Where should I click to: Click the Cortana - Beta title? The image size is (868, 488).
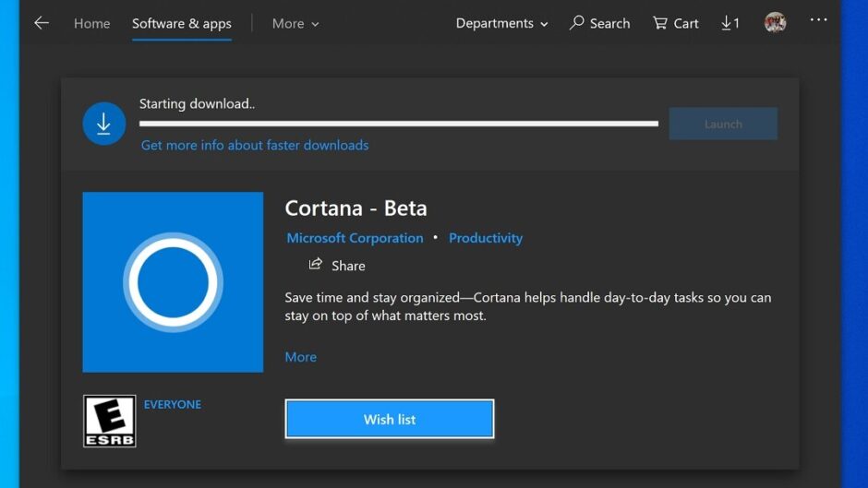click(356, 208)
